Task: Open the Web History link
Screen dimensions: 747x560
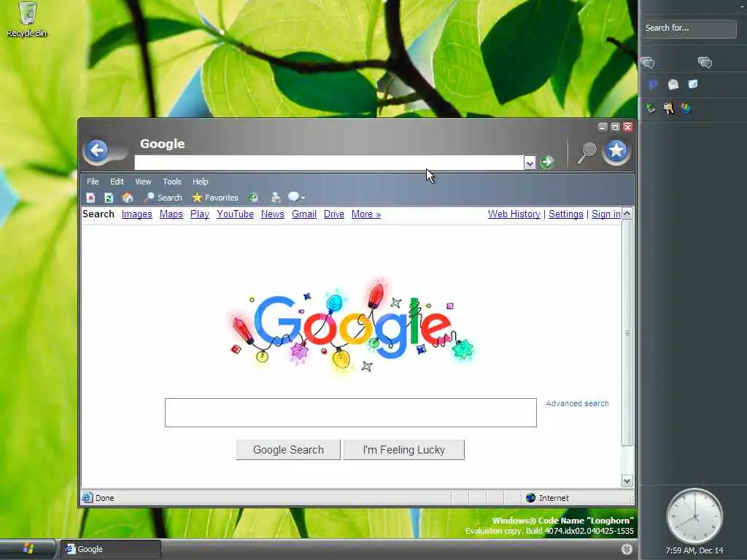Action: click(x=514, y=214)
